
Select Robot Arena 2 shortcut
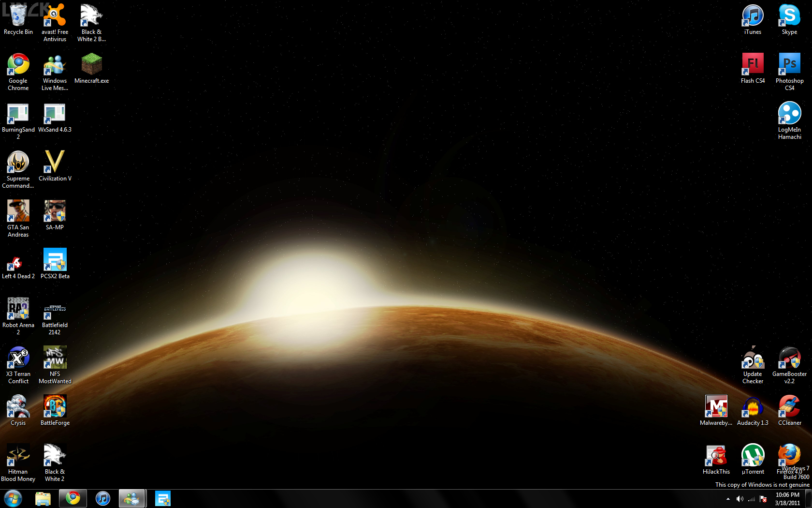point(18,316)
